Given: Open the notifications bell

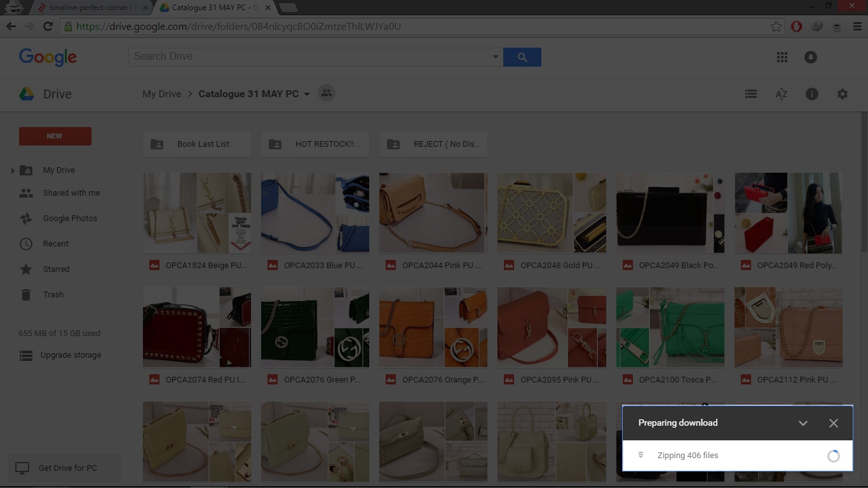Looking at the screenshot, I should click(811, 57).
